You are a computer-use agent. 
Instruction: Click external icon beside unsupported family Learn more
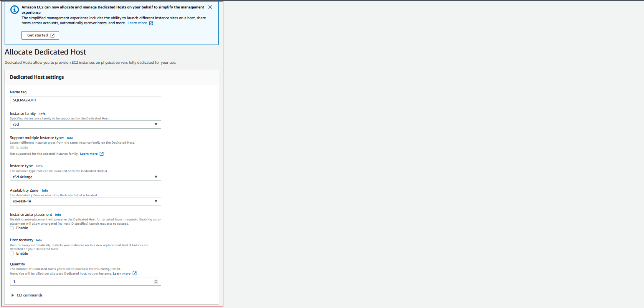(x=101, y=154)
